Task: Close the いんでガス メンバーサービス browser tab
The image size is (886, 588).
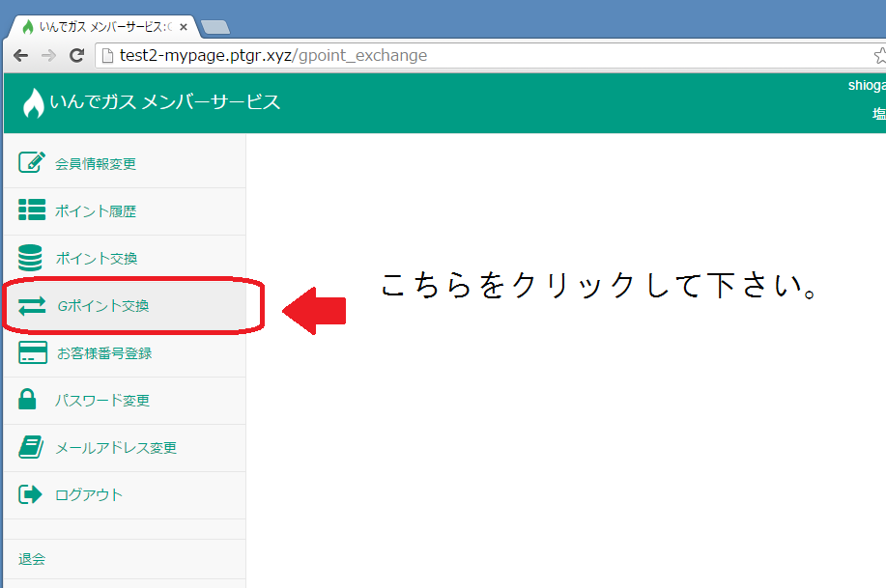Action: point(184,27)
